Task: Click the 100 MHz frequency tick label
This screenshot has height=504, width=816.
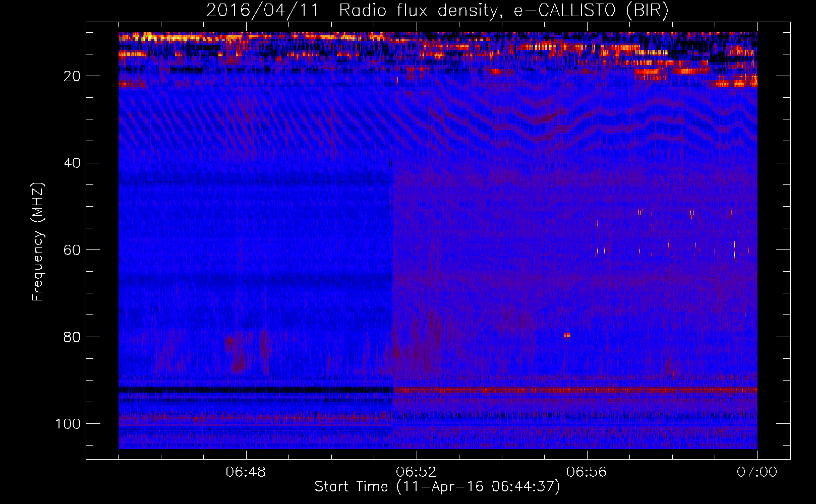Action: coord(68,424)
